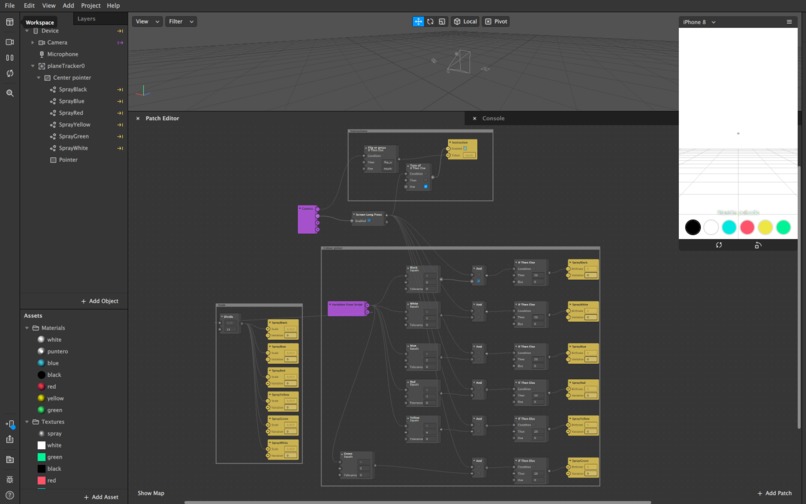Switch to the Layers tab
This screenshot has width=806, height=504.
pos(86,19)
